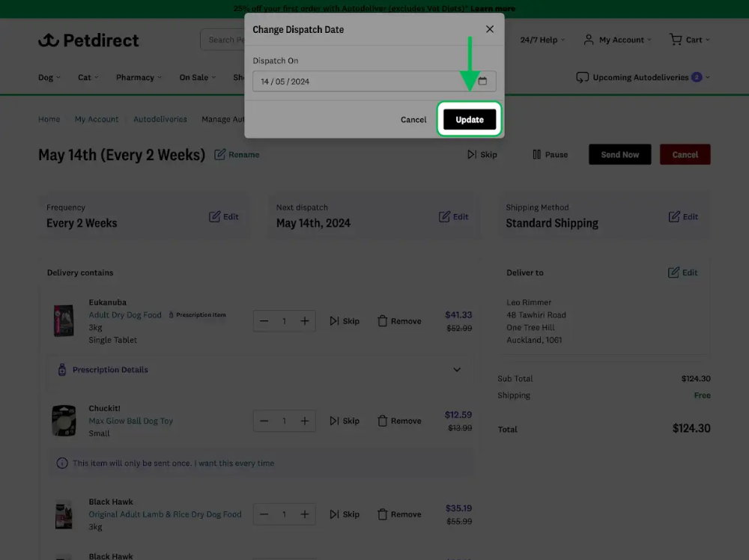
Task: Cancel the Change Dispatch Date dialog
Action: tap(413, 119)
